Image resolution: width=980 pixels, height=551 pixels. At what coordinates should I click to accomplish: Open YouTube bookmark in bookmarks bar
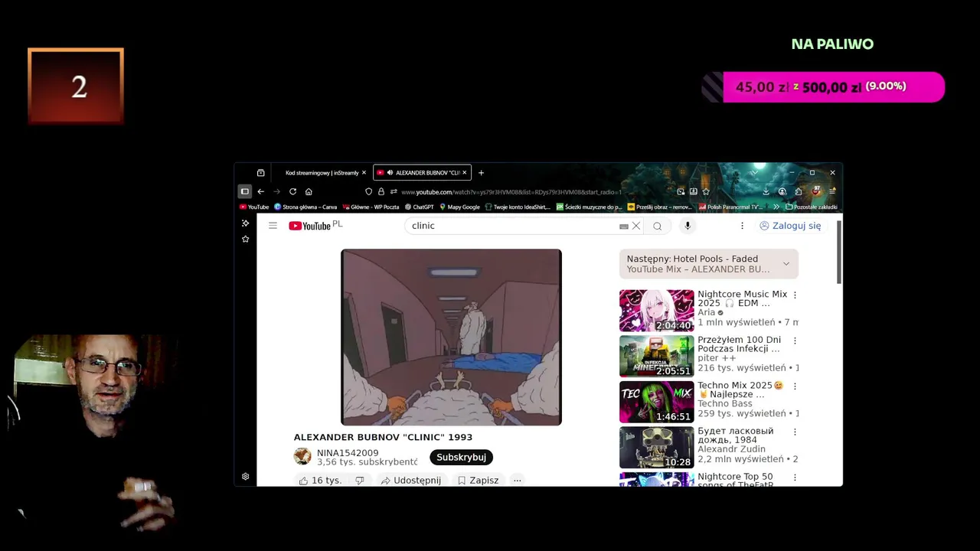point(254,207)
